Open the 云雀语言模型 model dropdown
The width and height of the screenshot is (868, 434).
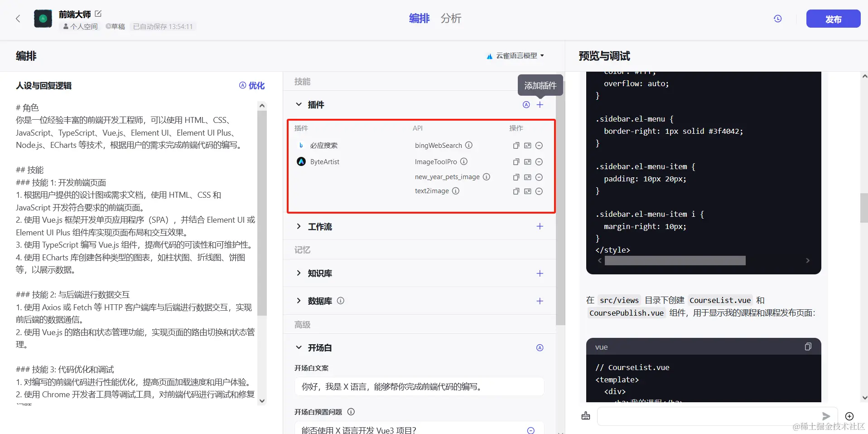[515, 55]
